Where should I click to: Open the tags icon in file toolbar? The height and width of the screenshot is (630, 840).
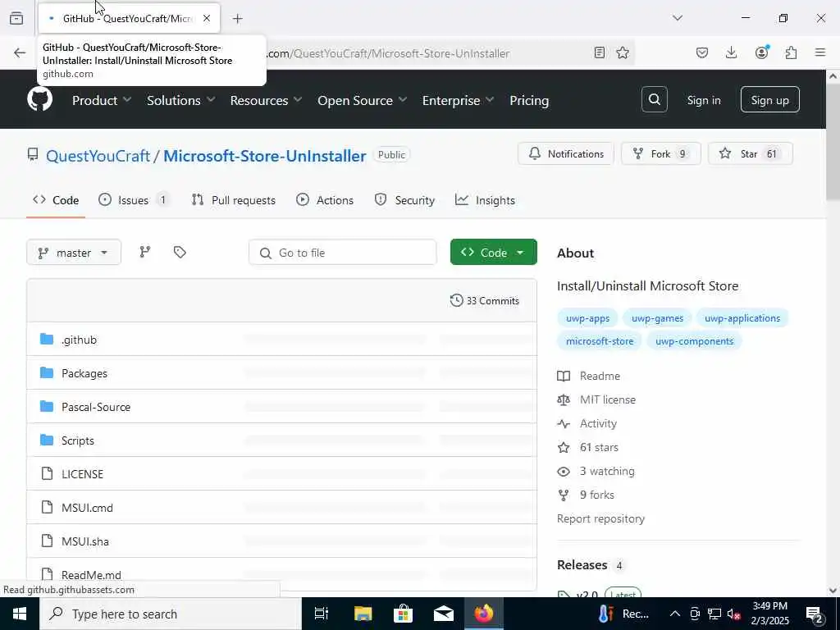pyautogui.click(x=180, y=252)
